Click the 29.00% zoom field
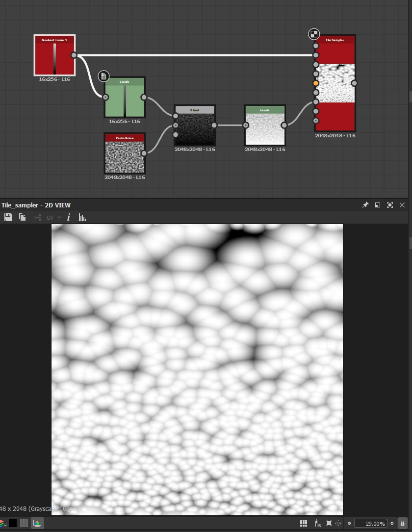 pyautogui.click(x=371, y=524)
